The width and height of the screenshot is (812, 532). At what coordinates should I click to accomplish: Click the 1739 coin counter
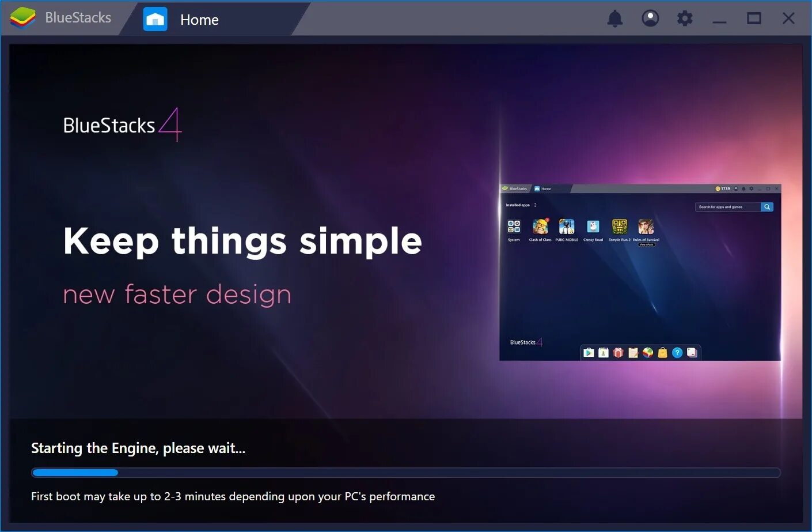pyautogui.click(x=723, y=188)
